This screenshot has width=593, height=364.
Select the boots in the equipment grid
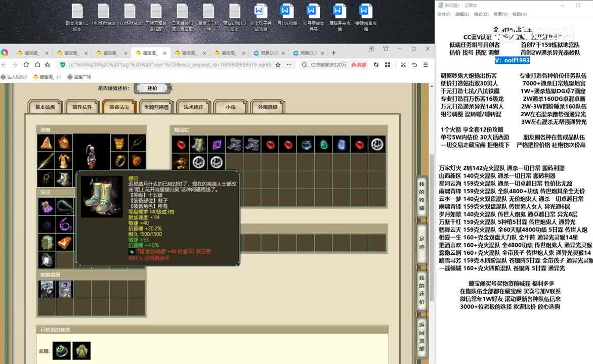tap(64, 178)
